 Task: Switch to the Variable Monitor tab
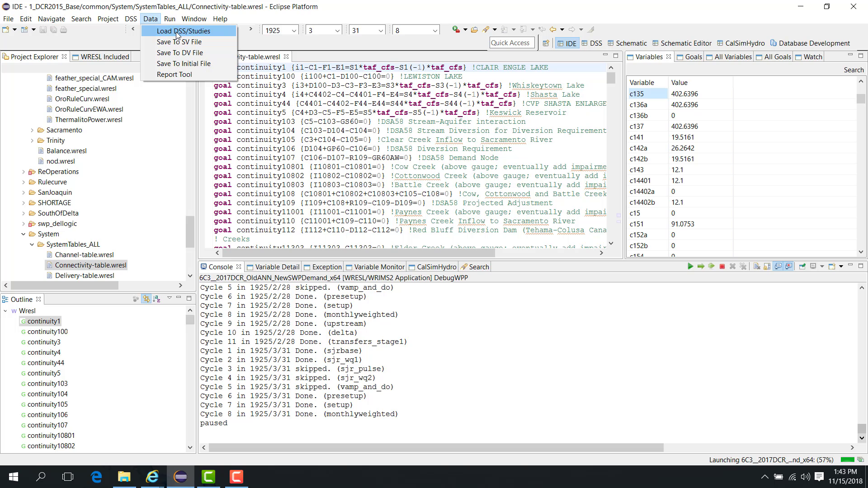click(x=375, y=267)
